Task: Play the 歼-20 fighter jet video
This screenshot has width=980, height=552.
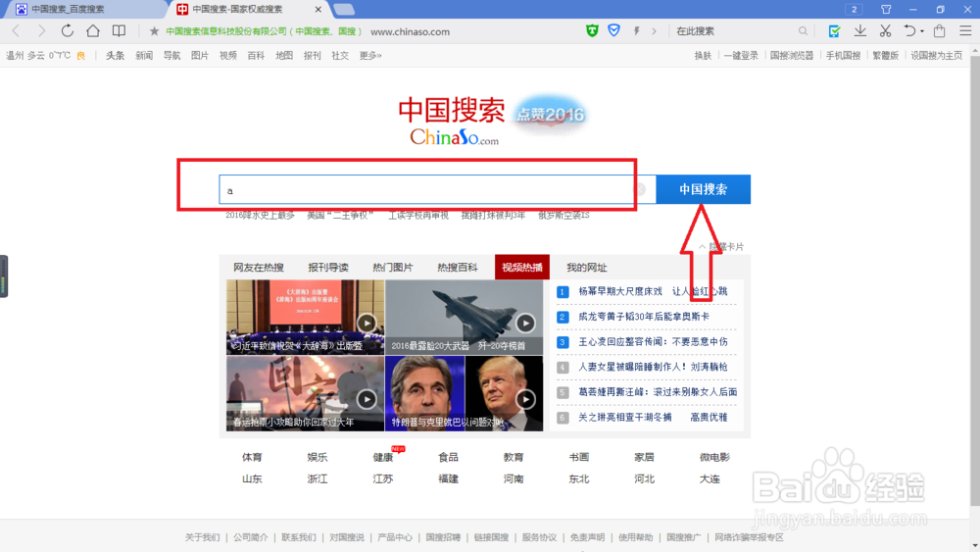Action: (525, 323)
